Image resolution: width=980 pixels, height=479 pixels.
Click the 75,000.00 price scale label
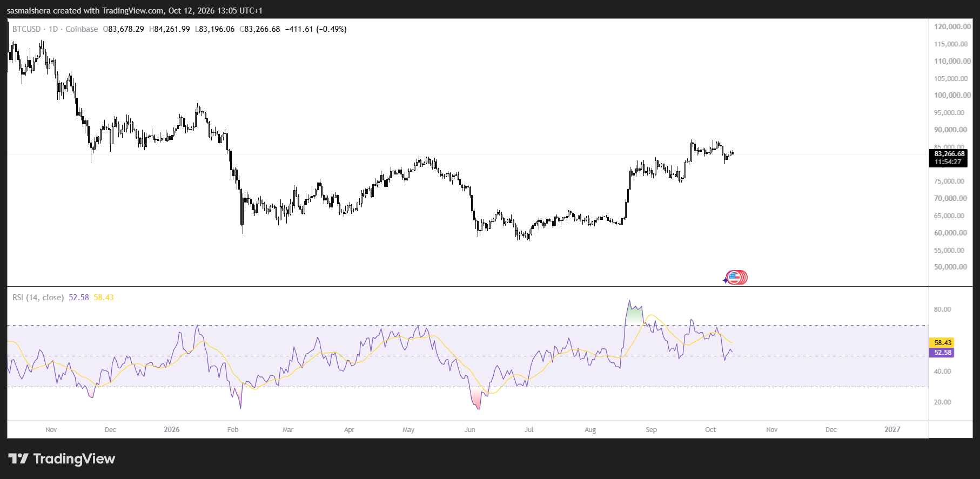pyautogui.click(x=949, y=181)
